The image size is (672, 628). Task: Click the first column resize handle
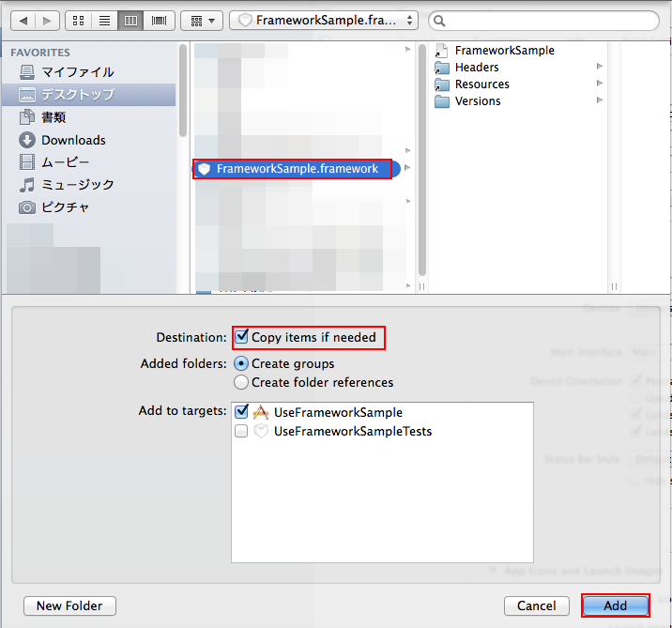(422, 286)
